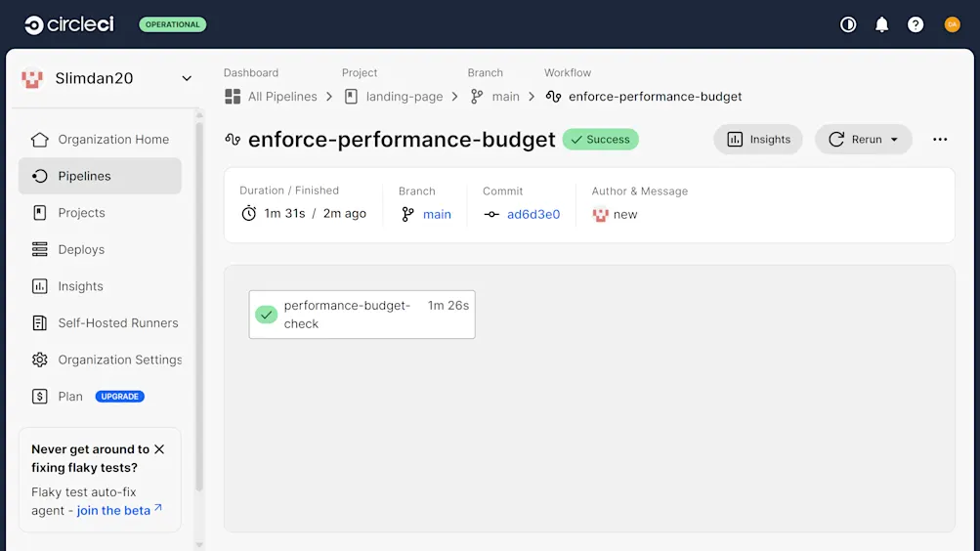Click the All Pipelines dashboard grid icon
Viewport: 980px width, 551px height.
(233, 97)
